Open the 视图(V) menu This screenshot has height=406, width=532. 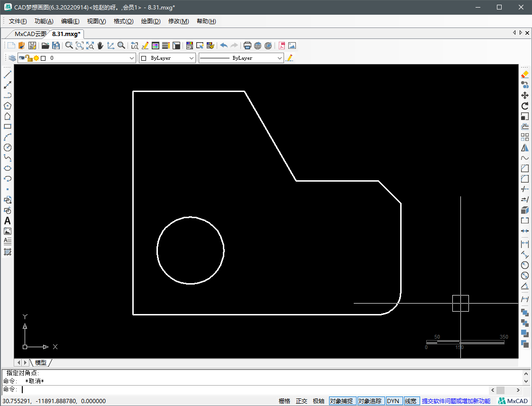(96, 21)
